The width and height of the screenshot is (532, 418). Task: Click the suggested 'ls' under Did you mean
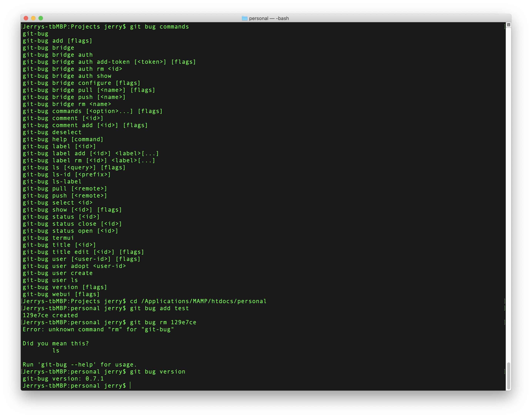pos(56,350)
